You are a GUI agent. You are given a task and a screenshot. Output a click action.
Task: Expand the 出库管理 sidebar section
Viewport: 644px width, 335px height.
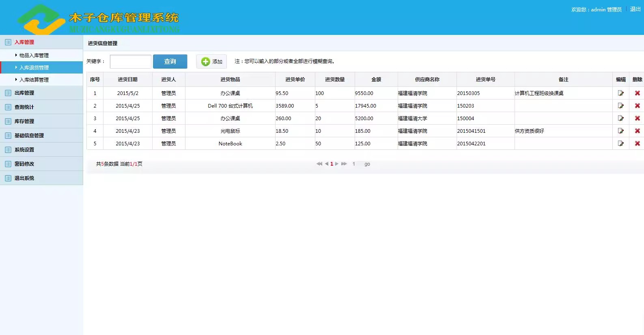point(24,93)
